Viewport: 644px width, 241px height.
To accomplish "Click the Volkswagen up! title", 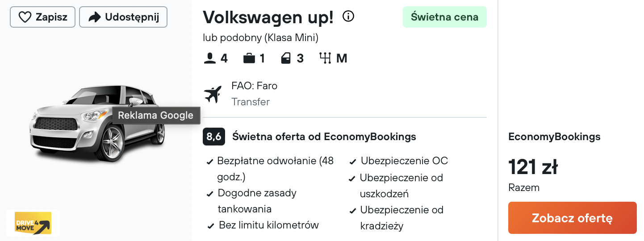I will pos(268,17).
